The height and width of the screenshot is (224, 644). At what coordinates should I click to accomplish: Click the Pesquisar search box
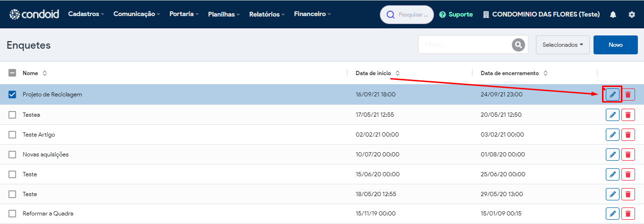tap(407, 15)
